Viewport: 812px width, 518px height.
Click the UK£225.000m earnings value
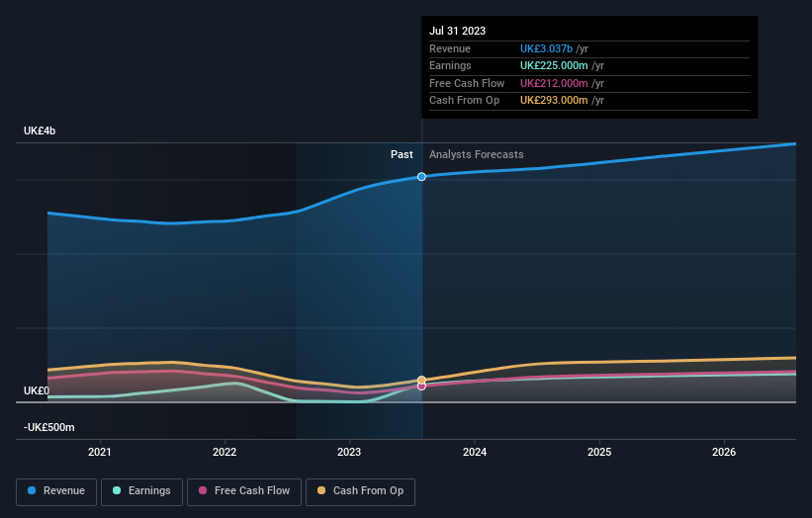554,65
